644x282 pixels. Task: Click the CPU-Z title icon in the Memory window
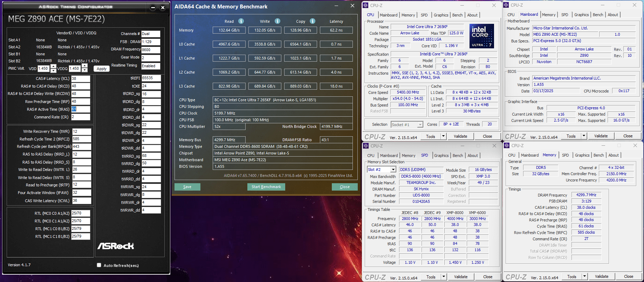pos(507,145)
